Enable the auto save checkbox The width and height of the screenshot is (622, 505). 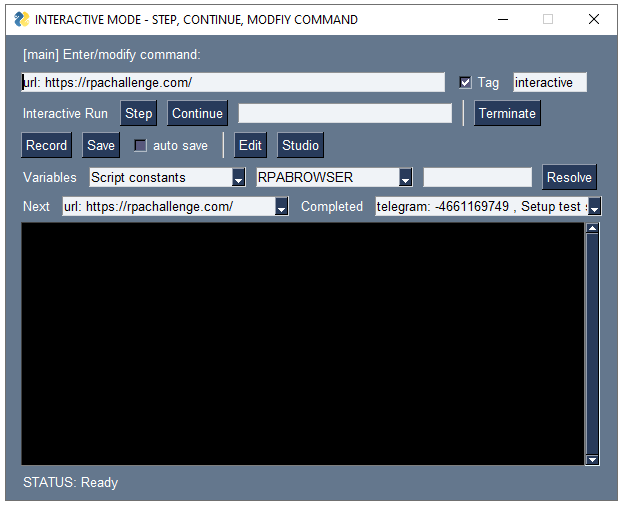pyautogui.click(x=141, y=146)
